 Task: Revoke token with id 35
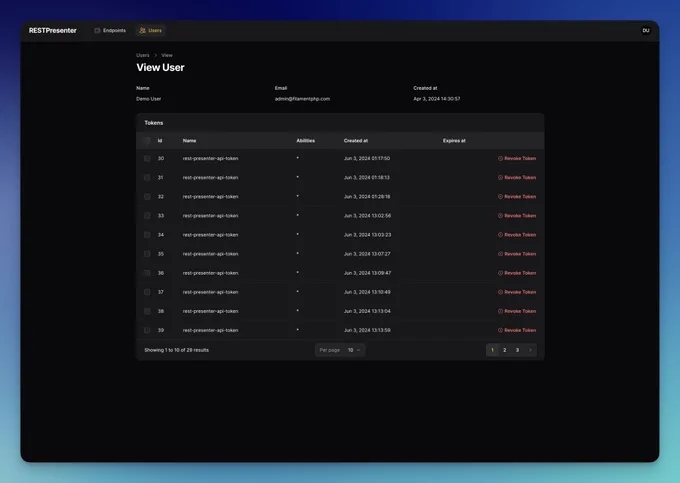point(517,254)
